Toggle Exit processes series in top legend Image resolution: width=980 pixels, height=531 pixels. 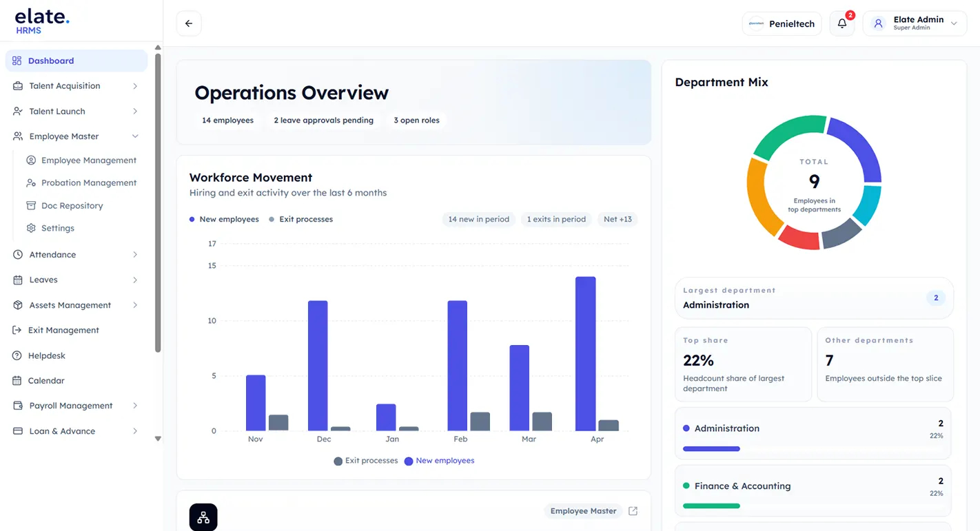pyautogui.click(x=300, y=220)
